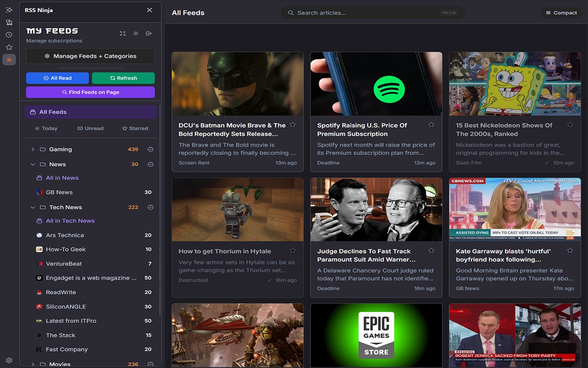Click the fullscreen expand icon beside My Feeds
The image size is (588, 368).
123,34
